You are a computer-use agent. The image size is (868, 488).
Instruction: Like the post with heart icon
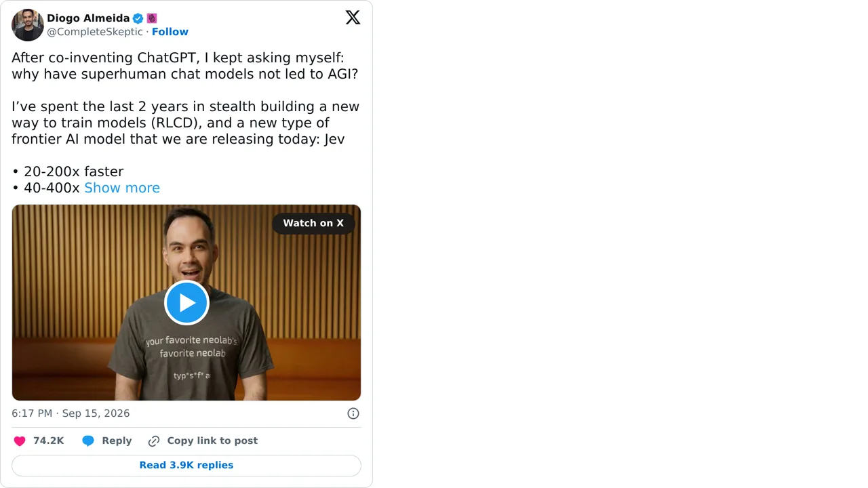point(20,441)
